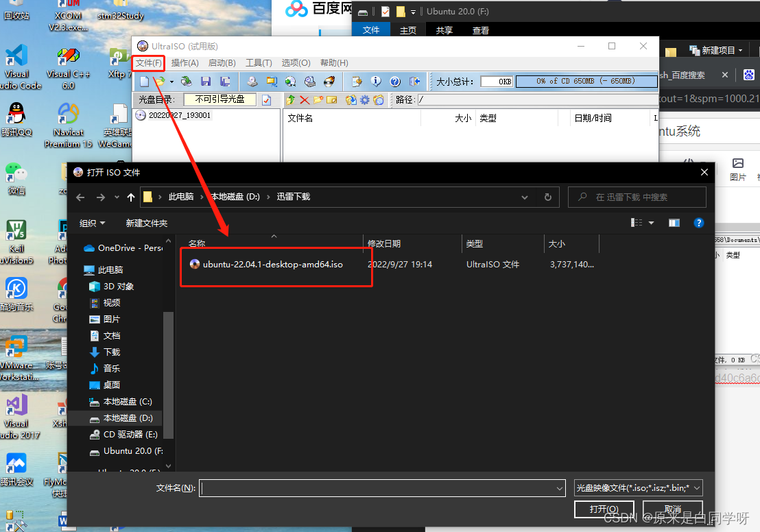The width and height of the screenshot is (760, 532).
Task: Open the 选项(O) menu in UltraISO
Action: pos(296,63)
